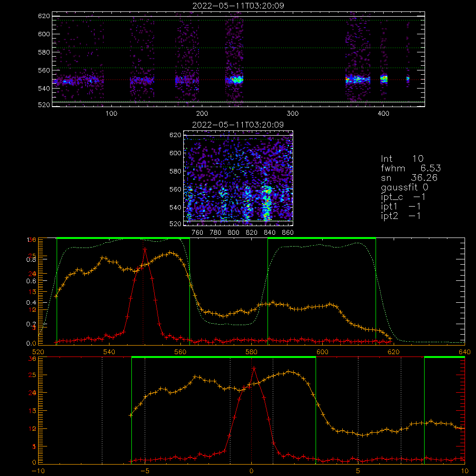Viewport: 476px width, 476px height.
Task: Click x-axis label 200 on top spectrogram
Action: click(202, 114)
